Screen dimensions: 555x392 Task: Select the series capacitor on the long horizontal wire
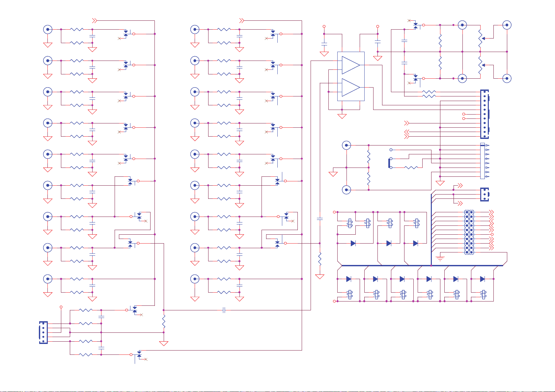[224, 310]
